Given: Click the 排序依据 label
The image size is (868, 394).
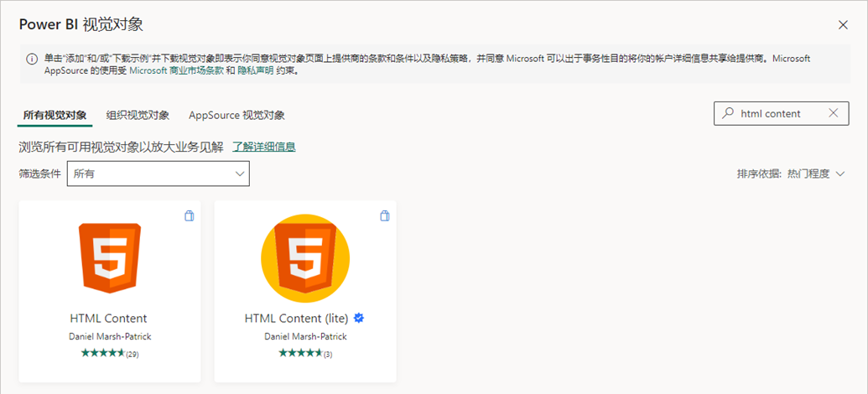Looking at the screenshot, I should [x=760, y=174].
